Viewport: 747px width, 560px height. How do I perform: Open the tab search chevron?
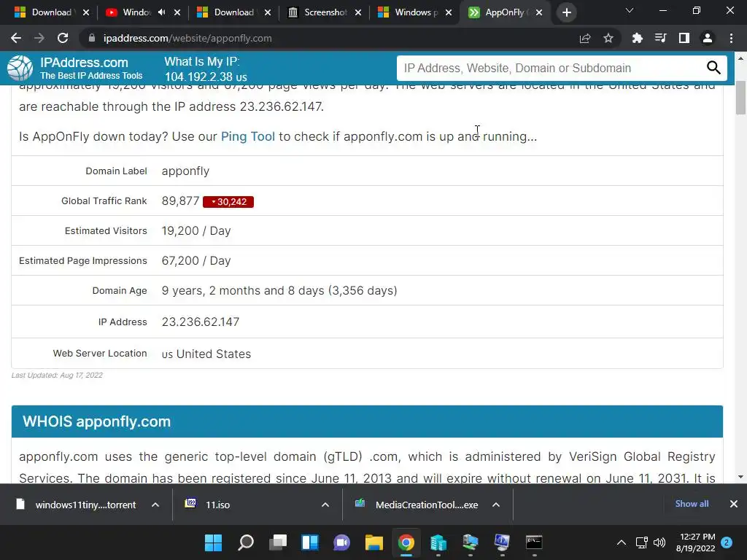[x=630, y=10]
